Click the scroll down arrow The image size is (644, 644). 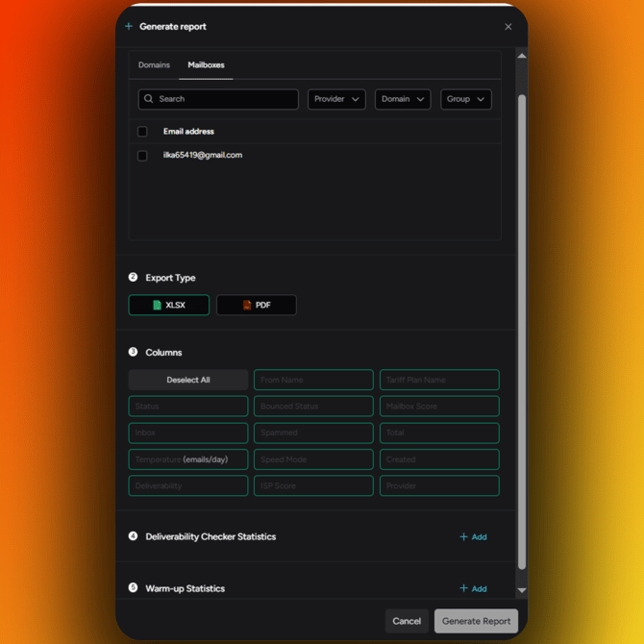(522, 590)
